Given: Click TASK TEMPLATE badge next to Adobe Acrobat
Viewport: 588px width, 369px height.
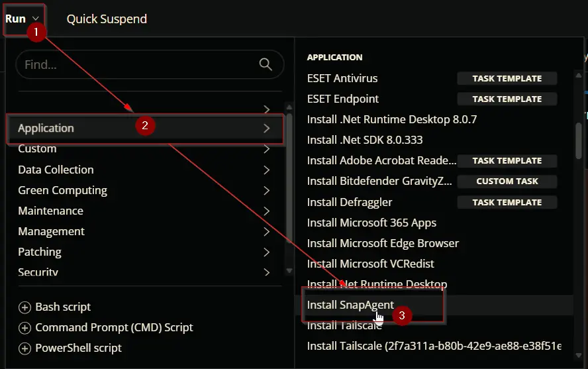Looking at the screenshot, I should pyautogui.click(x=507, y=161).
